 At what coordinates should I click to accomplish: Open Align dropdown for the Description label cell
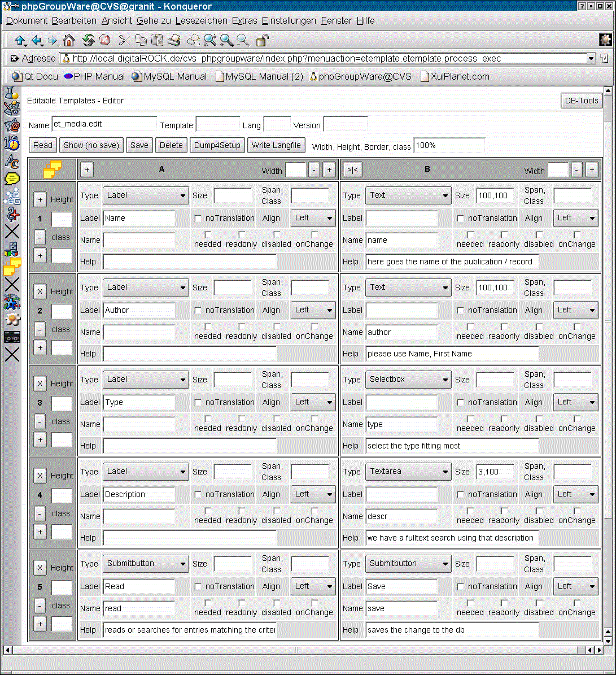tap(313, 494)
